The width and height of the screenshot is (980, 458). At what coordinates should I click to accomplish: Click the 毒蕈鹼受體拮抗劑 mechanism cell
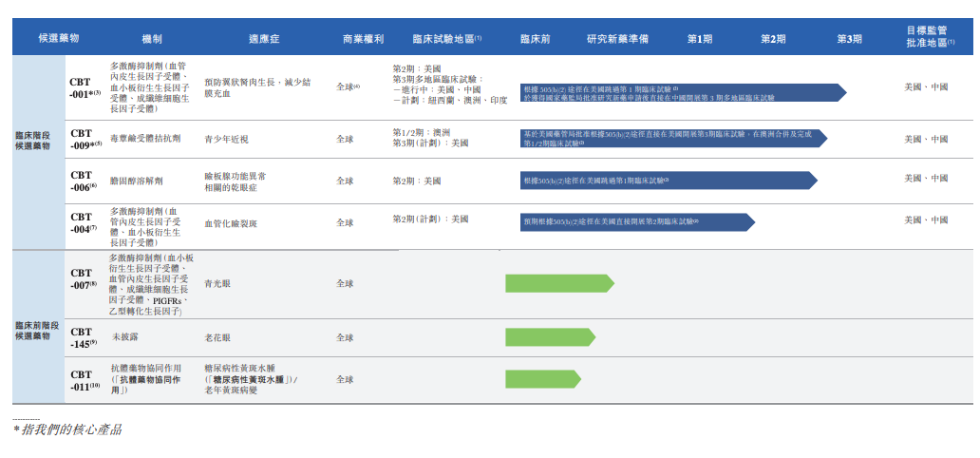click(x=145, y=139)
